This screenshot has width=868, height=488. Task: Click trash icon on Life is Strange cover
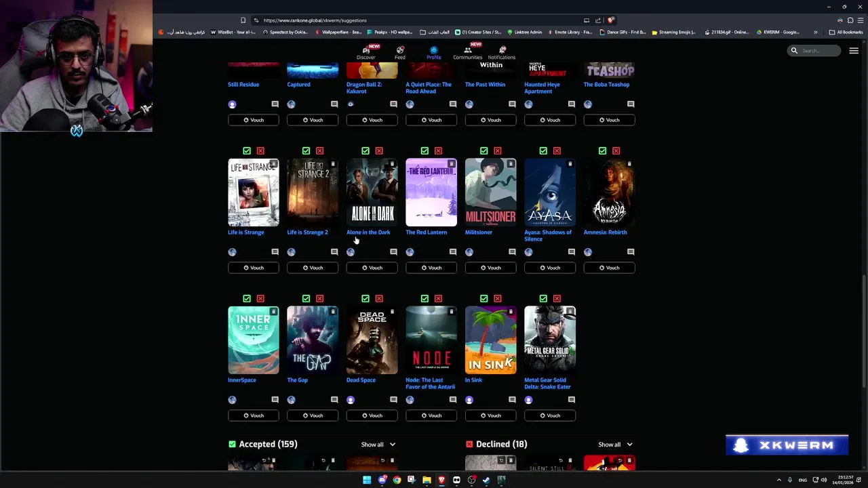(273, 164)
